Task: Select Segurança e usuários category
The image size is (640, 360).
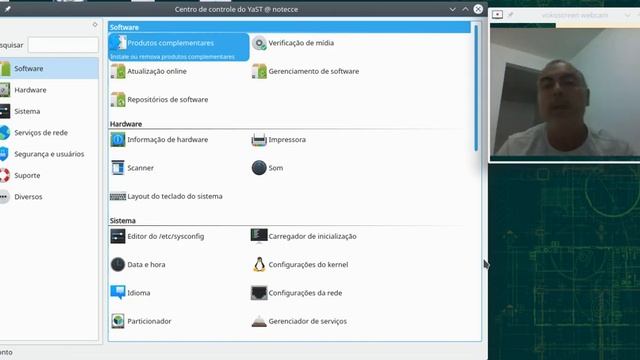Action: coord(49,154)
